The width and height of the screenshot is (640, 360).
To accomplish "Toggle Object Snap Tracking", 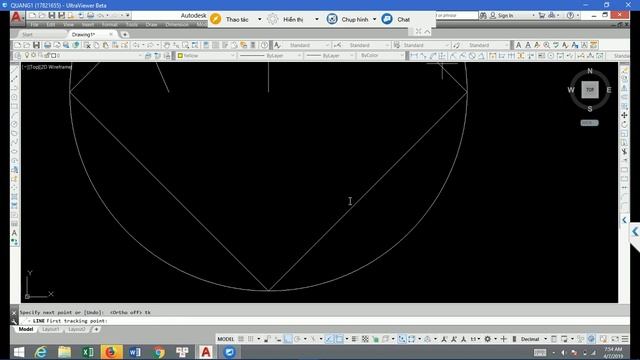I will 329,339.
